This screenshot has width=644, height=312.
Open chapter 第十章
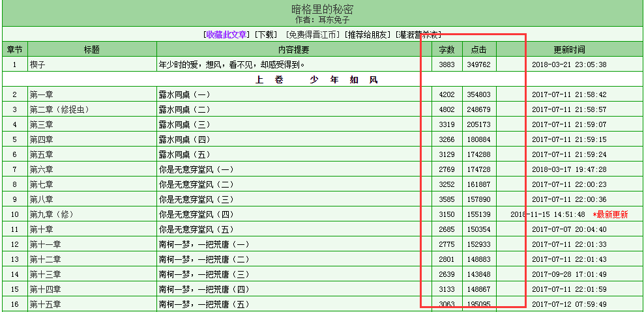42,229
